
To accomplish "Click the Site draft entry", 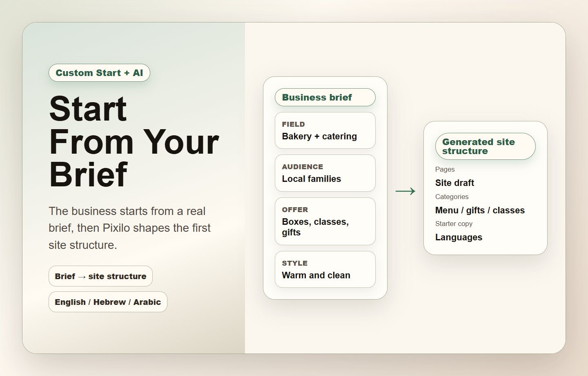I will pyautogui.click(x=454, y=183).
